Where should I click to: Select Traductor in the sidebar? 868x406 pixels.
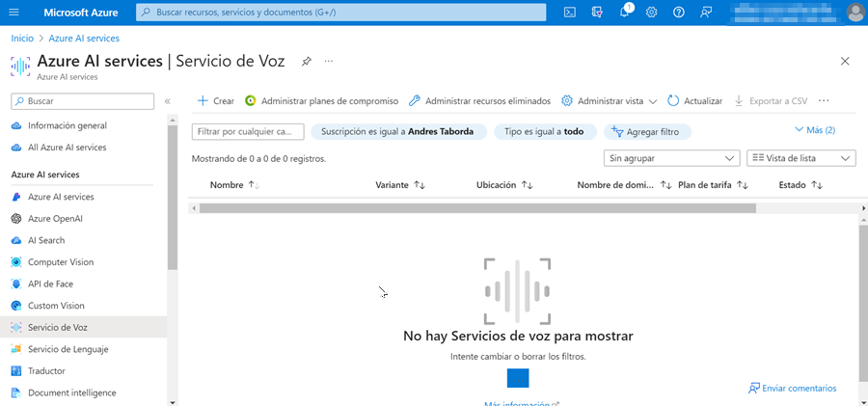point(46,370)
